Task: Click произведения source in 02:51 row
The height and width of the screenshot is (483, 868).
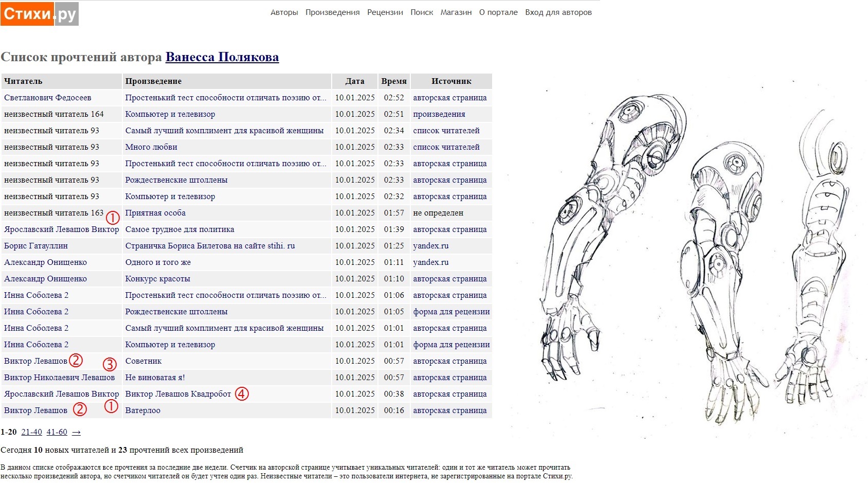Action: pyautogui.click(x=439, y=114)
